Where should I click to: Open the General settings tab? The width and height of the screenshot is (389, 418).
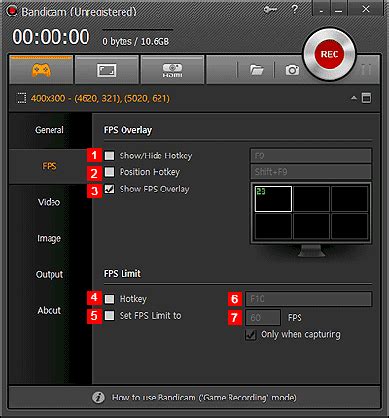[49, 130]
